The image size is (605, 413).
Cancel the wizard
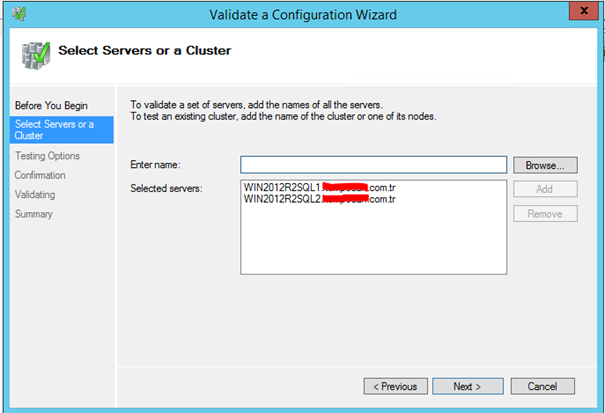point(542,386)
